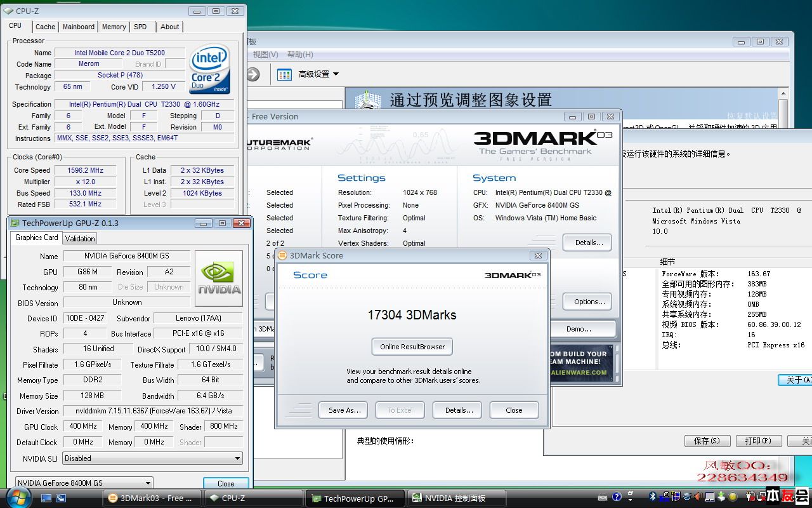Open the advanced settings dropdown
The width and height of the screenshot is (812, 508).
click(x=318, y=74)
